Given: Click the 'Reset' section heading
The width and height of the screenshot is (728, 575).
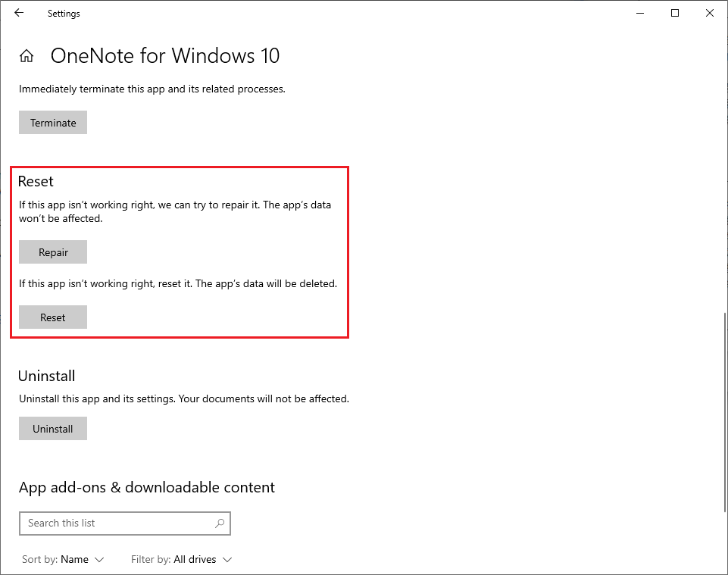Looking at the screenshot, I should tap(36, 181).
